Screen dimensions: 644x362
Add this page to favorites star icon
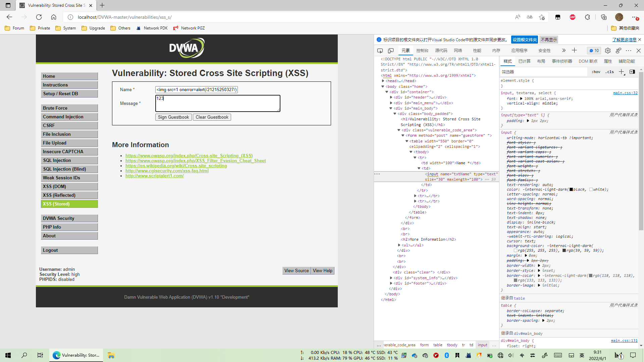542,17
